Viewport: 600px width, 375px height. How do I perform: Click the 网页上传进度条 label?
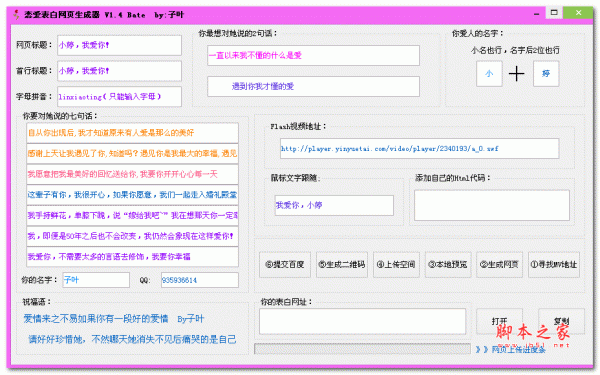pos(518,349)
